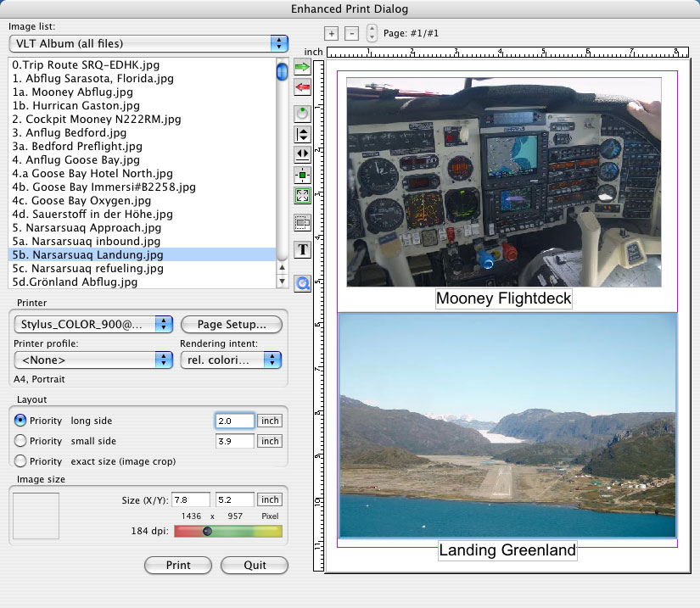
Task: Click the Page Setup button
Action: point(231,324)
